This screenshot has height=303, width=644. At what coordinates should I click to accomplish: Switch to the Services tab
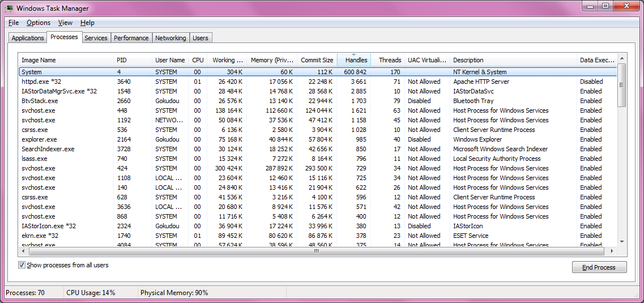click(96, 38)
